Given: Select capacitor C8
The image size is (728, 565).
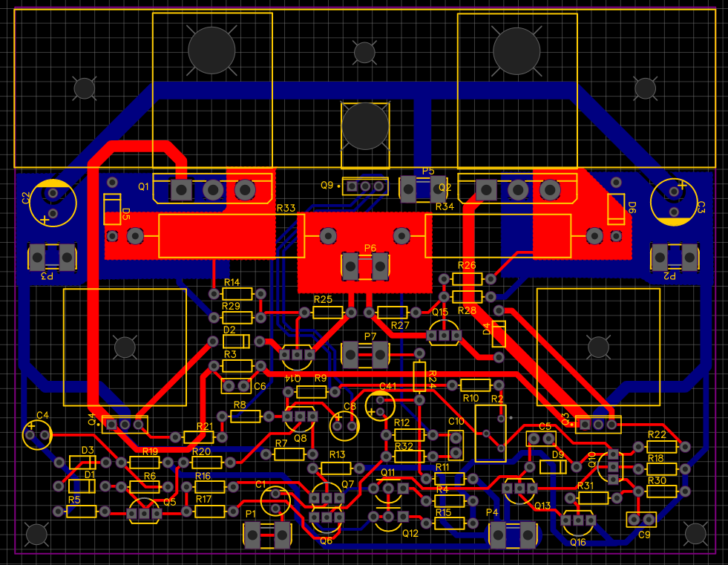Looking at the screenshot, I should (344, 425).
